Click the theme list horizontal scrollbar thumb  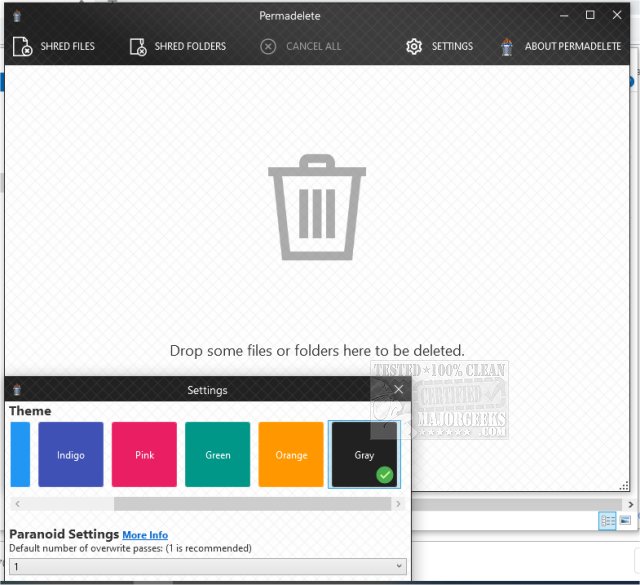252,504
